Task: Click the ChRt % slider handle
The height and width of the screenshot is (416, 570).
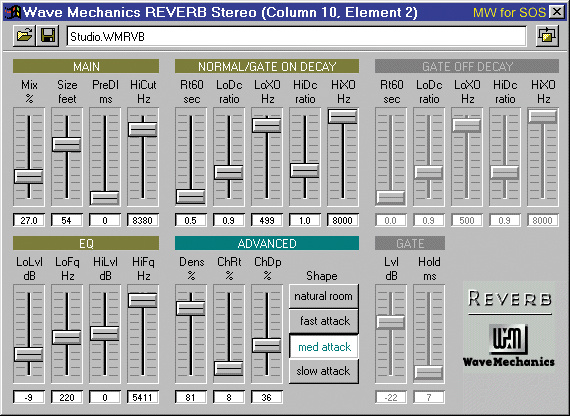Action: click(229, 368)
